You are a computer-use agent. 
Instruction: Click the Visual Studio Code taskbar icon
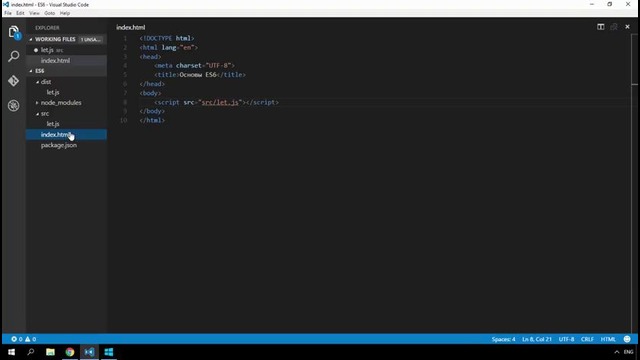coord(89,352)
